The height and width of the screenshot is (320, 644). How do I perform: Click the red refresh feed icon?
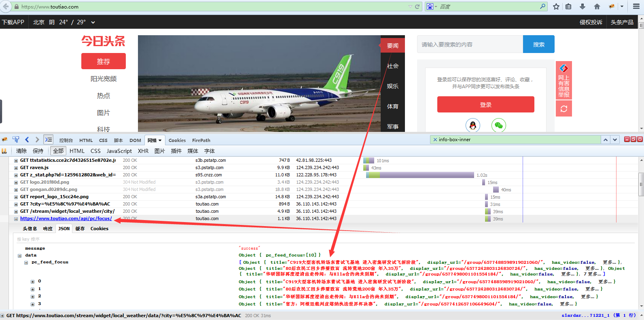click(564, 109)
